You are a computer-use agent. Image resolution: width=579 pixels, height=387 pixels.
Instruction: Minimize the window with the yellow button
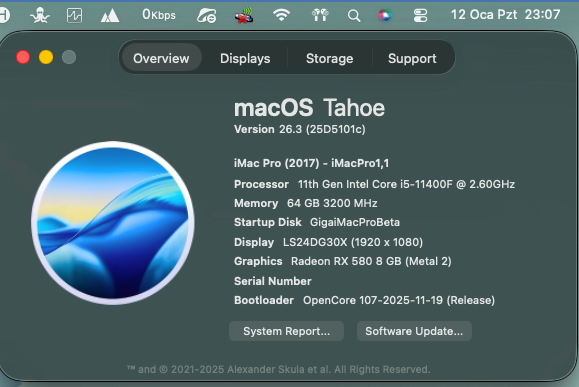[x=46, y=57]
